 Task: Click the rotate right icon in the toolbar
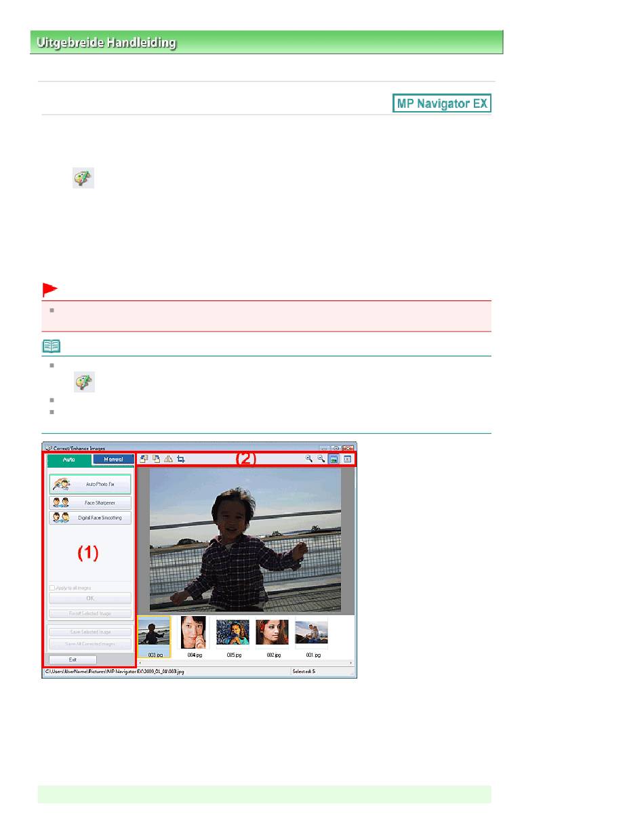click(x=156, y=459)
